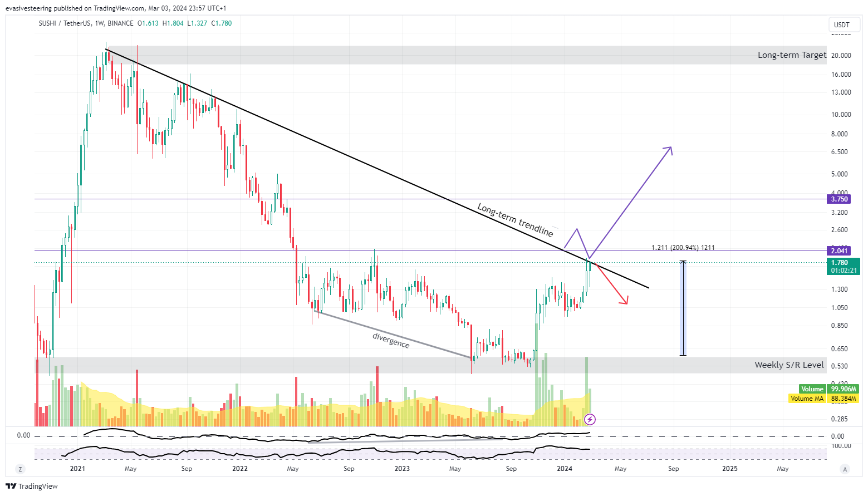Image resolution: width=868 pixels, height=496 pixels.
Task: Click the BINANCE exchange label
Action: [x=120, y=23]
